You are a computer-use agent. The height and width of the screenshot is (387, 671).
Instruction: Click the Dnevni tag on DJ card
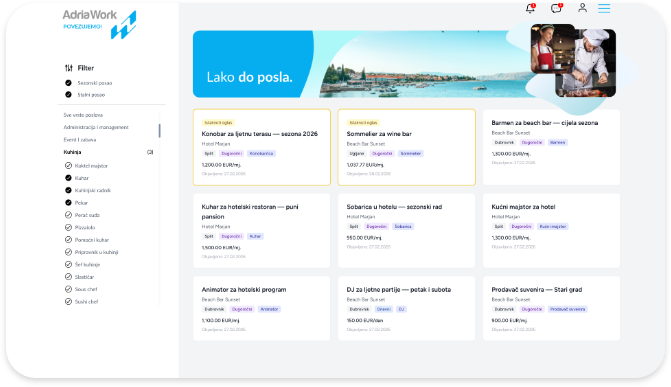(384, 309)
